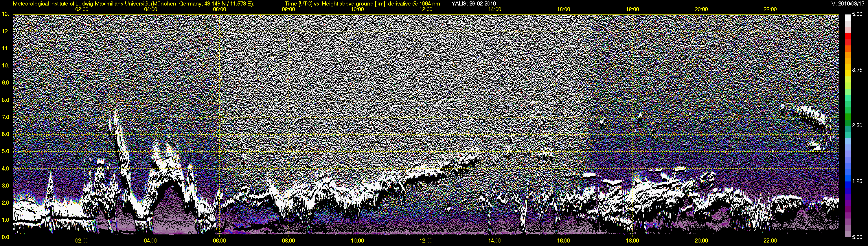Click the '13.' height axis label

tap(5, 14)
